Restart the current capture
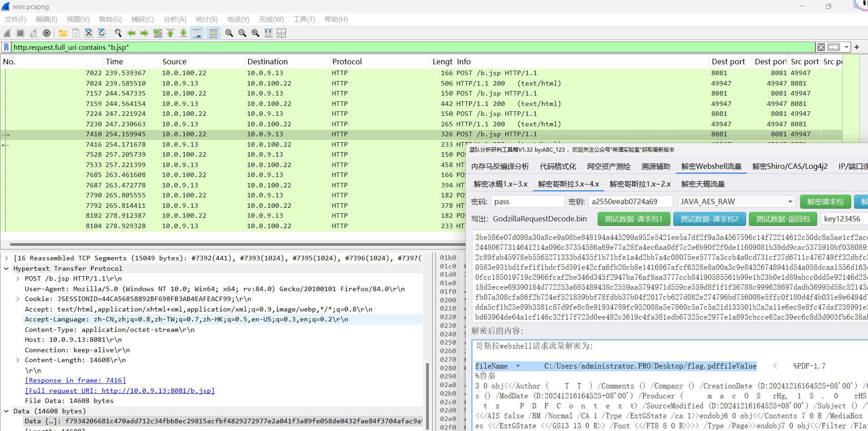The image size is (868, 431). click(x=34, y=33)
